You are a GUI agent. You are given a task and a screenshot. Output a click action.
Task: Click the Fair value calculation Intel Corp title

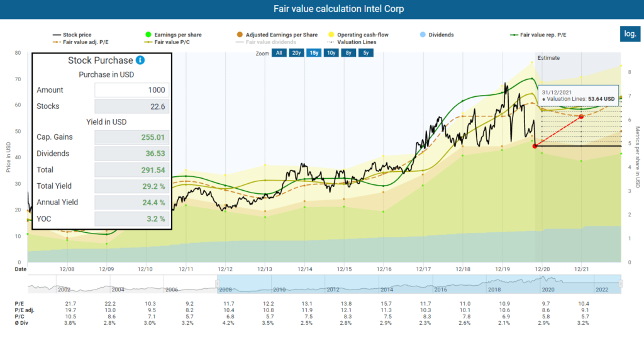[339, 9]
